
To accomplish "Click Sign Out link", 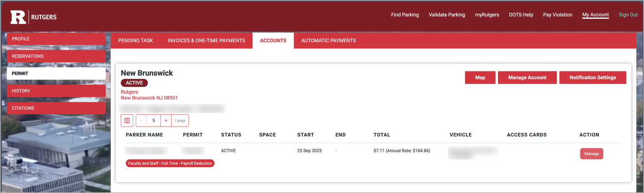I will (x=628, y=15).
